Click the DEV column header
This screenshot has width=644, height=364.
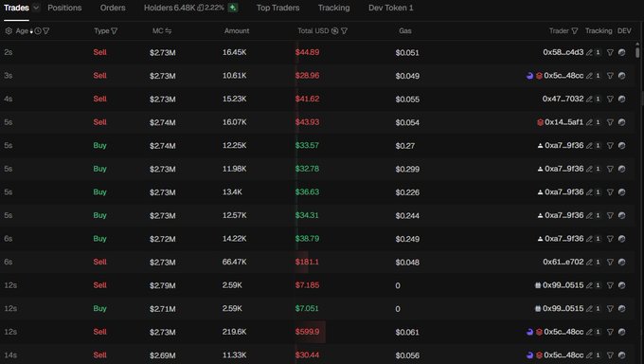624,31
